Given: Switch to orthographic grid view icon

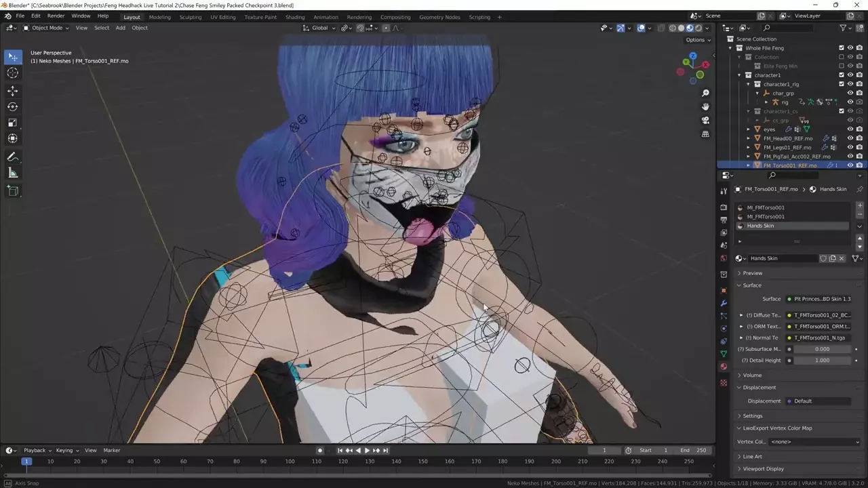Looking at the screenshot, I should (x=705, y=134).
